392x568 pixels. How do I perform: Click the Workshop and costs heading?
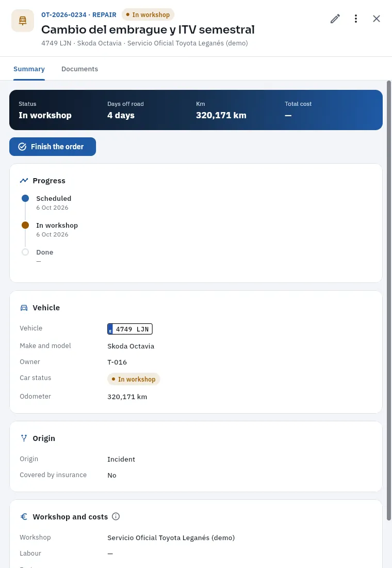(70, 517)
